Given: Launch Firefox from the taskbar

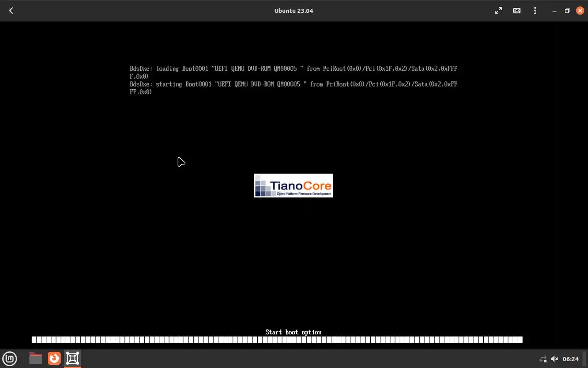Looking at the screenshot, I should tap(54, 358).
